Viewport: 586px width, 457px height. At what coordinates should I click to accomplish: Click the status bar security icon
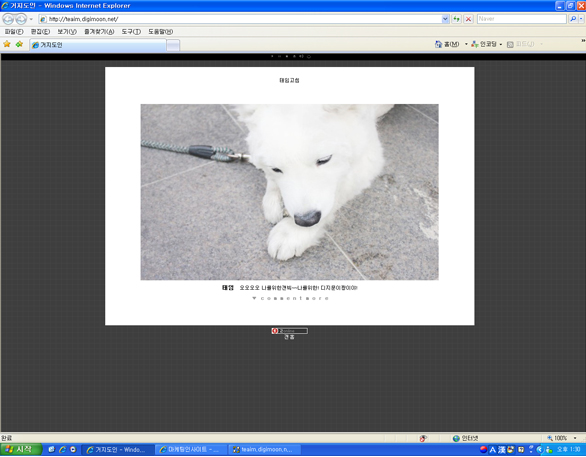click(x=423, y=438)
